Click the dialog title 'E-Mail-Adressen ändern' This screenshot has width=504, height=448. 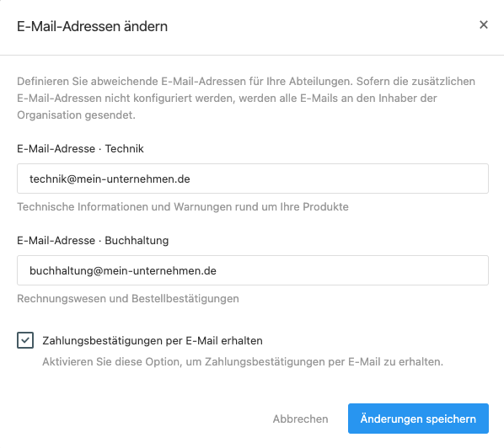[92, 26]
